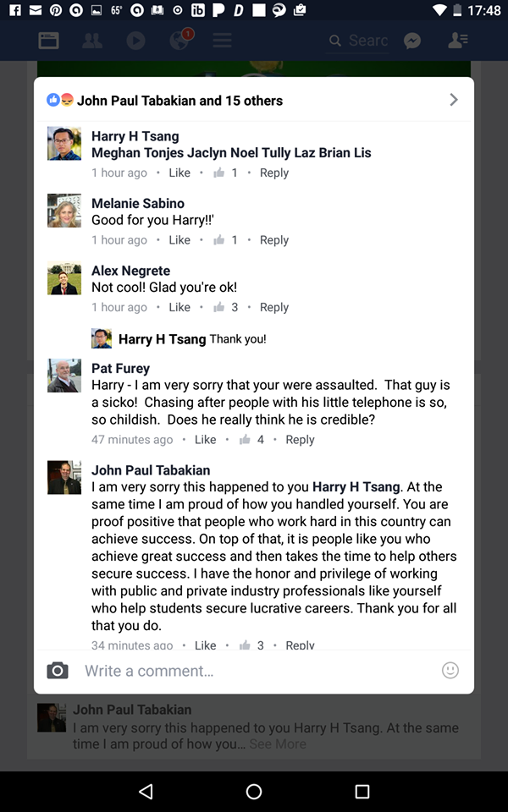Tap thumbs-up count on Alex Negrete's comment
Viewport: 508px width, 812px height.
click(x=227, y=308)
